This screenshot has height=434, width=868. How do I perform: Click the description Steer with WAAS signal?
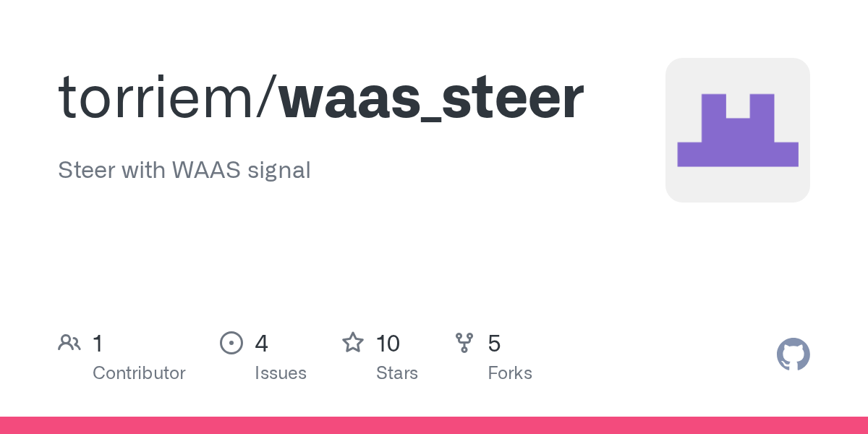pos(184,170)
